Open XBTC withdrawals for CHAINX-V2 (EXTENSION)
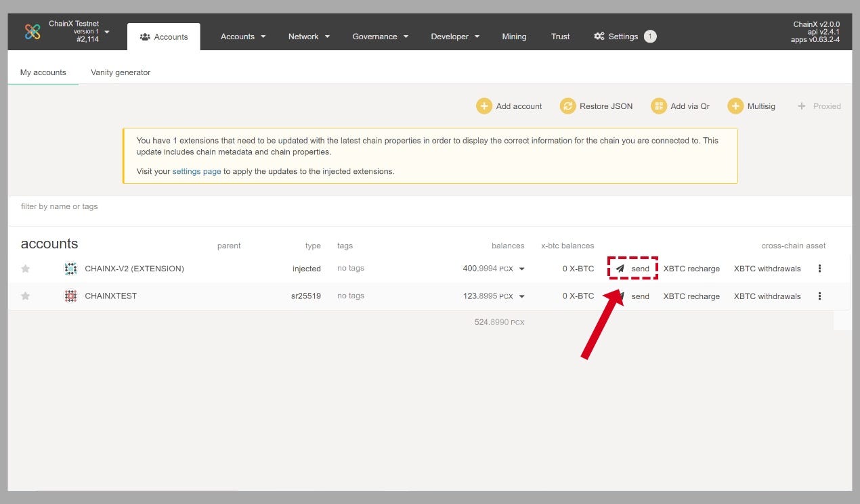Image resolution: width=860 pixels, height=504 pixels. [767, 269]
